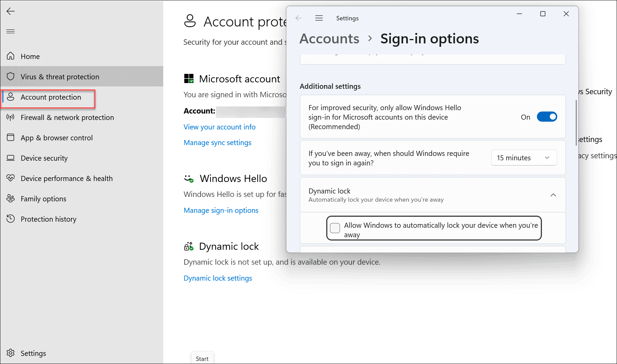
Task: Select Firewall & network protection
Action: (67, 117)
